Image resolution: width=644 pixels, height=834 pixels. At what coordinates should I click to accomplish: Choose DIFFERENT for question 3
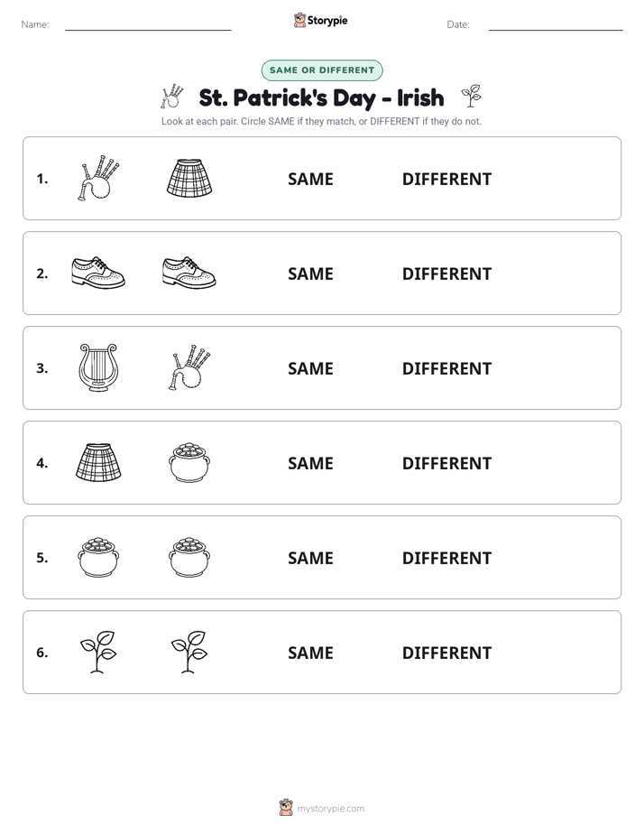446,368
